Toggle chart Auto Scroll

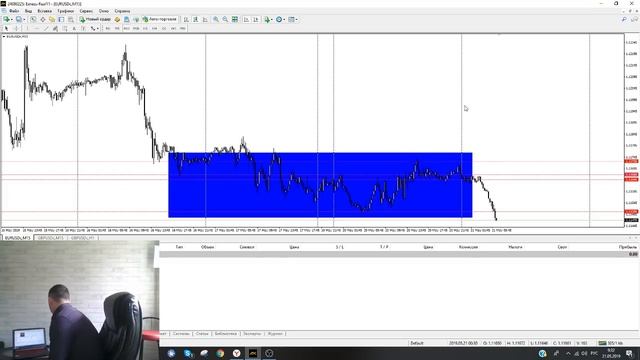246,19
